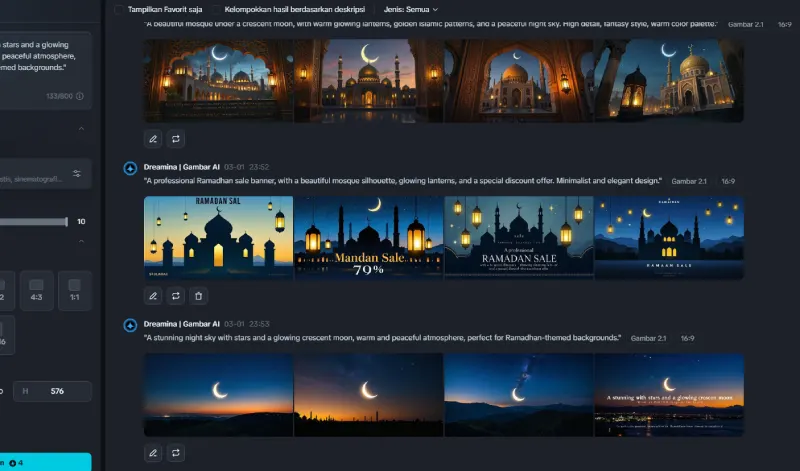Collapse the aspect ratio section chevron
Screen dimensions: 800x471
pos(81,241)
